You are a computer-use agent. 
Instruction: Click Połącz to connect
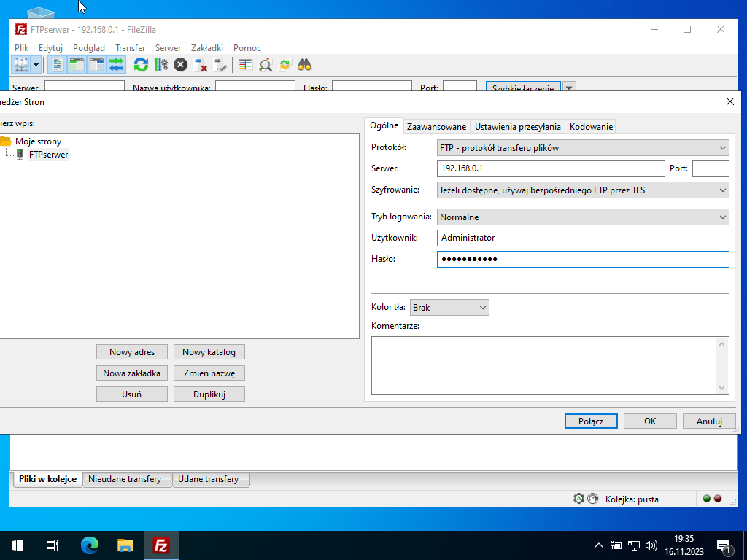(x=591, y=421)
